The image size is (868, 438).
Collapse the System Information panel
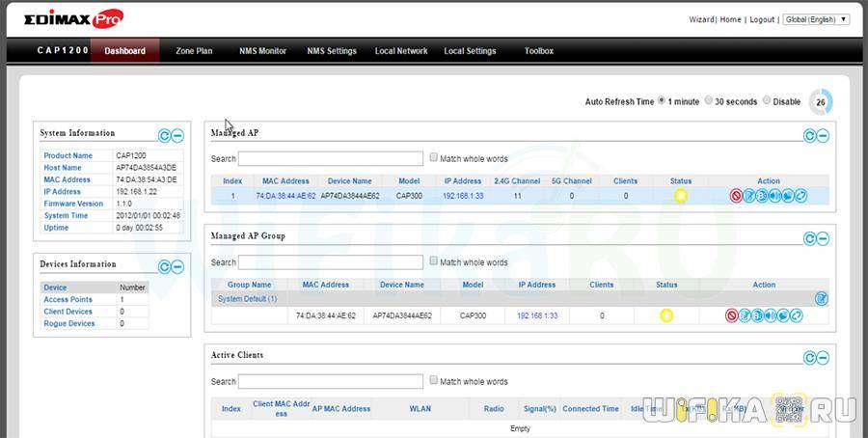tap(177, 136)
